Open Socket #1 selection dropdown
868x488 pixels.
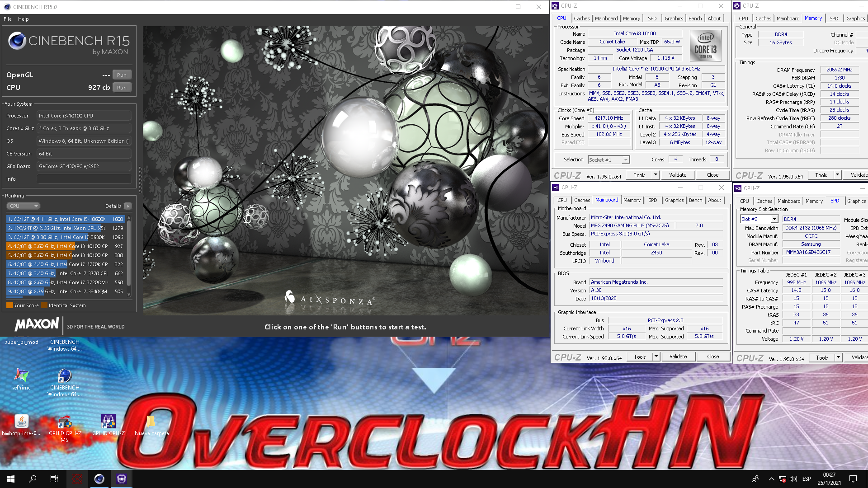(609, 160)
